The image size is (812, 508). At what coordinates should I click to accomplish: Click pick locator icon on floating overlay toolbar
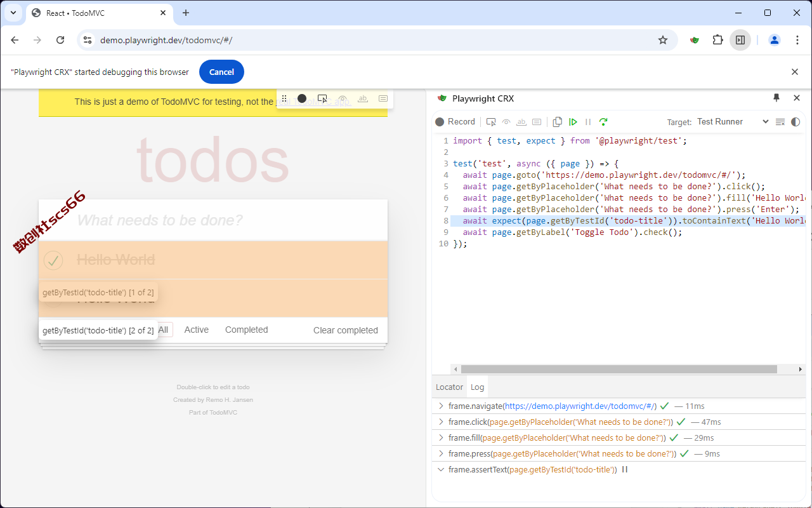point(322,98)
